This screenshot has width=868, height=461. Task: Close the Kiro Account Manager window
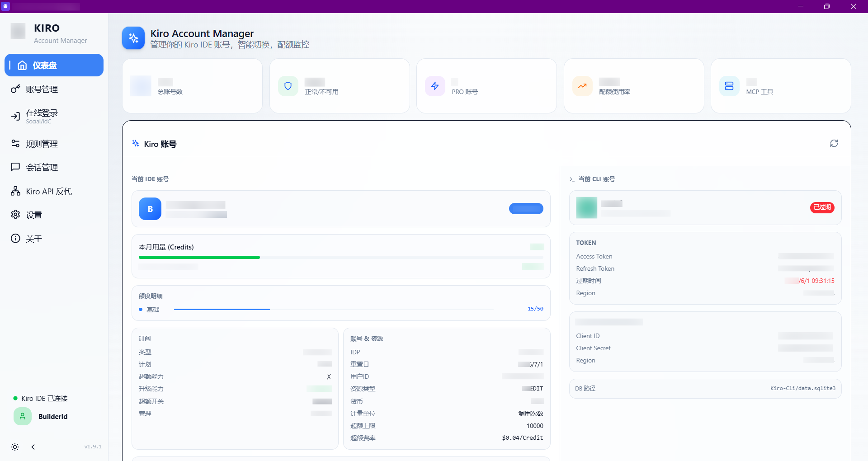[854, 6]
